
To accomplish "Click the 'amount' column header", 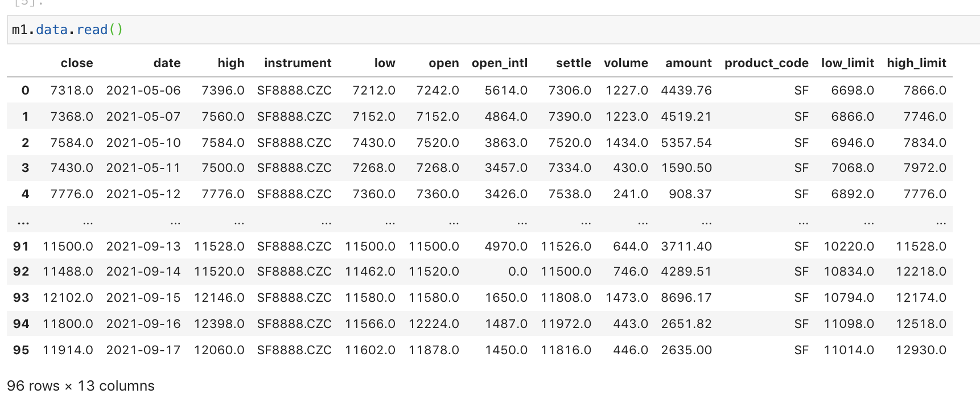I will pyautogui.click(x=688, y=63).
